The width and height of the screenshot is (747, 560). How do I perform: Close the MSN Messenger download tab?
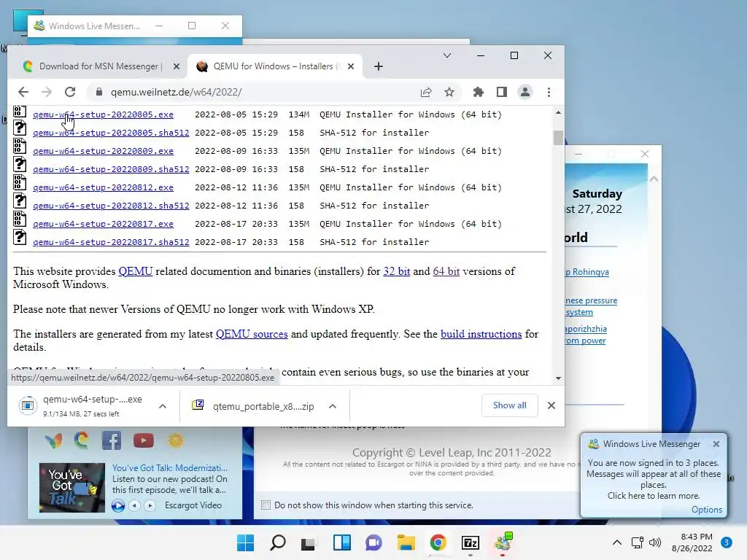(x=177, y=66)
